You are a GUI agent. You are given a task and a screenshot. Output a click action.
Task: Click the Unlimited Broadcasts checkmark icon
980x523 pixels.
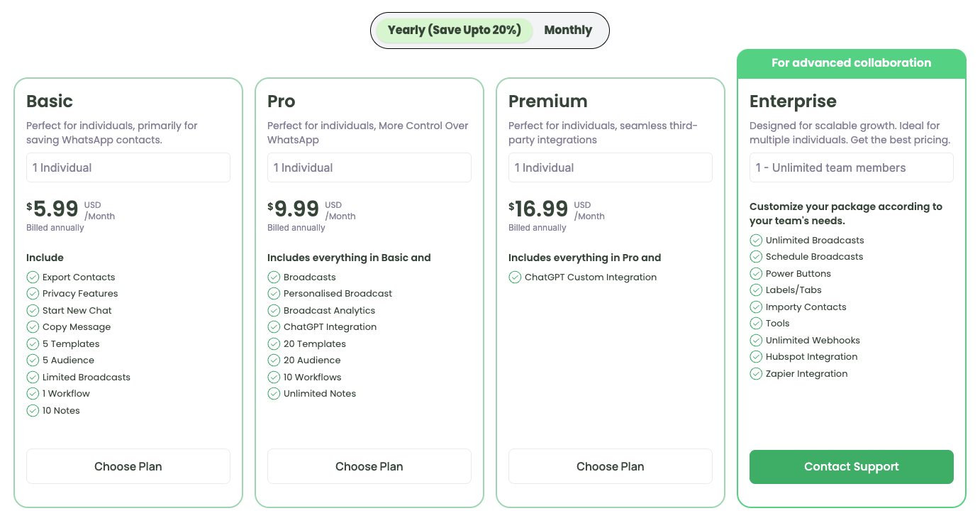click(756, 240)
